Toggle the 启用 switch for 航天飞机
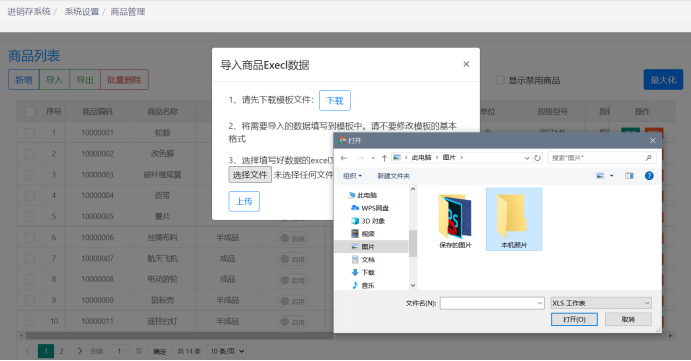 [x=293, y=259]
